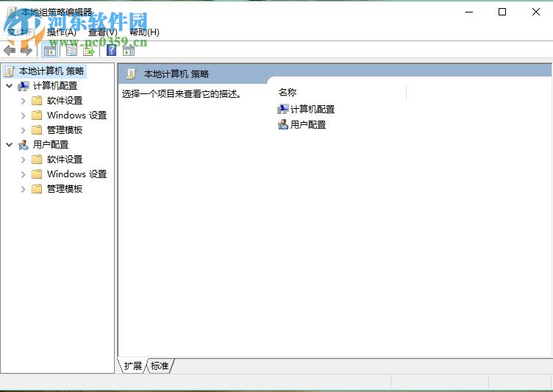Image resolution: width=553 pixels, height=392 pixels.
Task: Open the 操作(A) menu
Action: pos(61,32)
